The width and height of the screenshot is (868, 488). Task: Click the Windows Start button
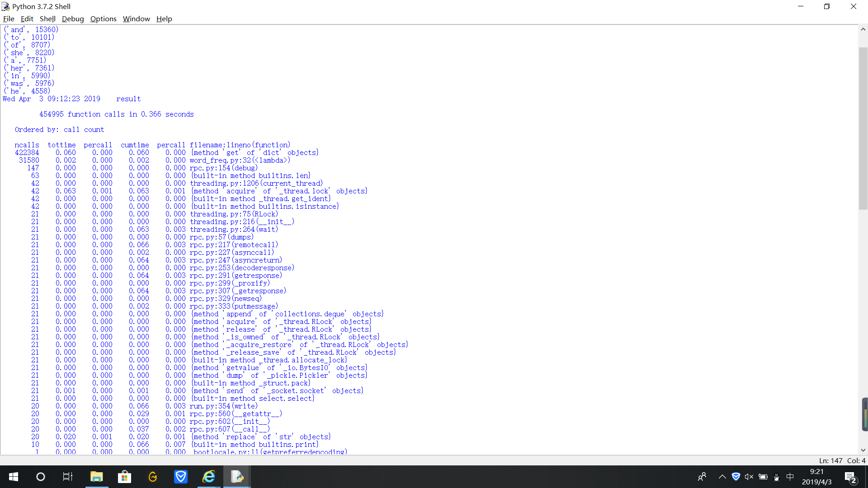tap(14, 477)
